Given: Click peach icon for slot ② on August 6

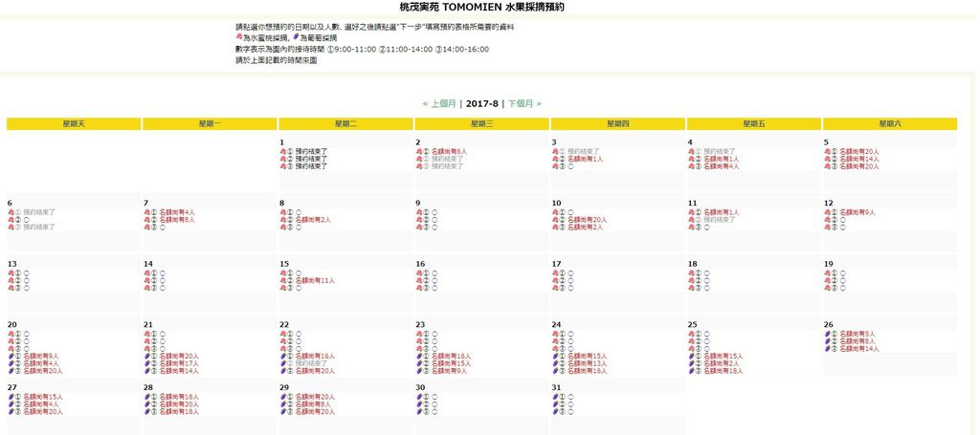Looking at the screenshot, I should (x=11, y=220).
